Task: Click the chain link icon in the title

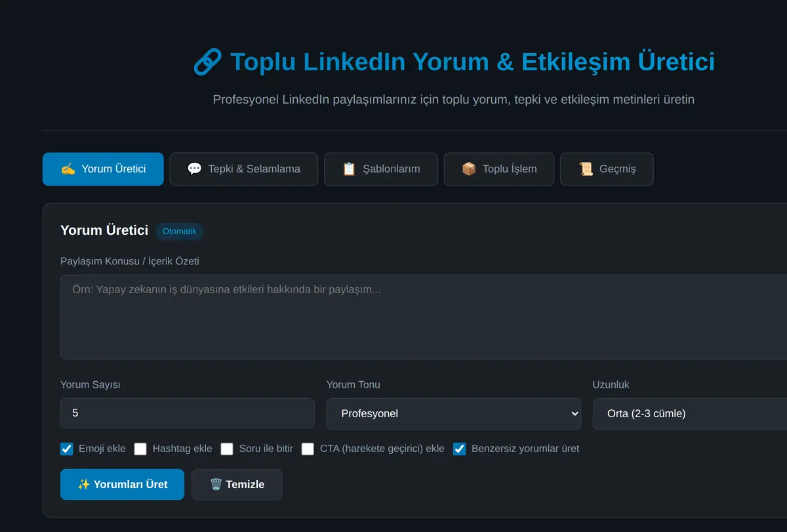Action: 208,62
